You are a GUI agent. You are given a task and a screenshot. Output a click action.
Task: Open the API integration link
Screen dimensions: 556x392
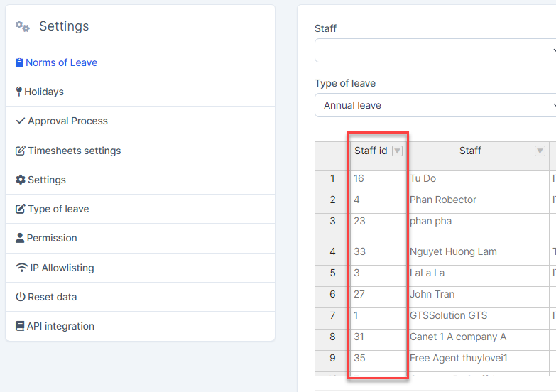60,326
